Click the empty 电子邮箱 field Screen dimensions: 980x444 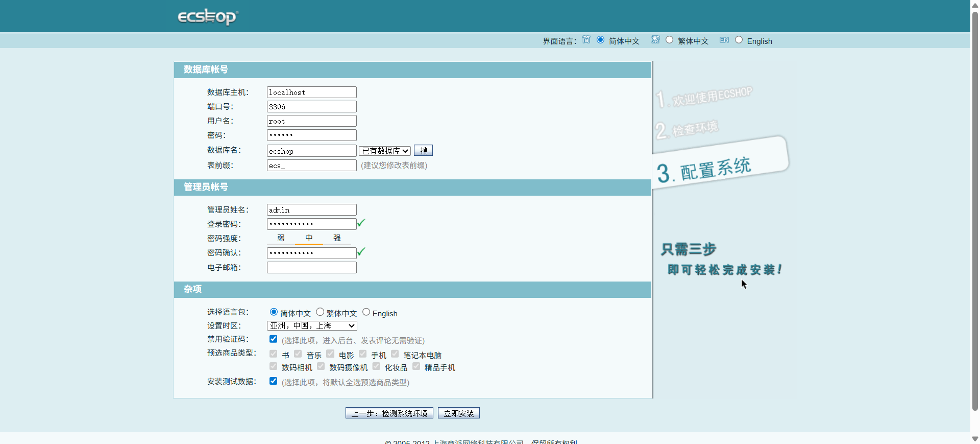point(312,267)
